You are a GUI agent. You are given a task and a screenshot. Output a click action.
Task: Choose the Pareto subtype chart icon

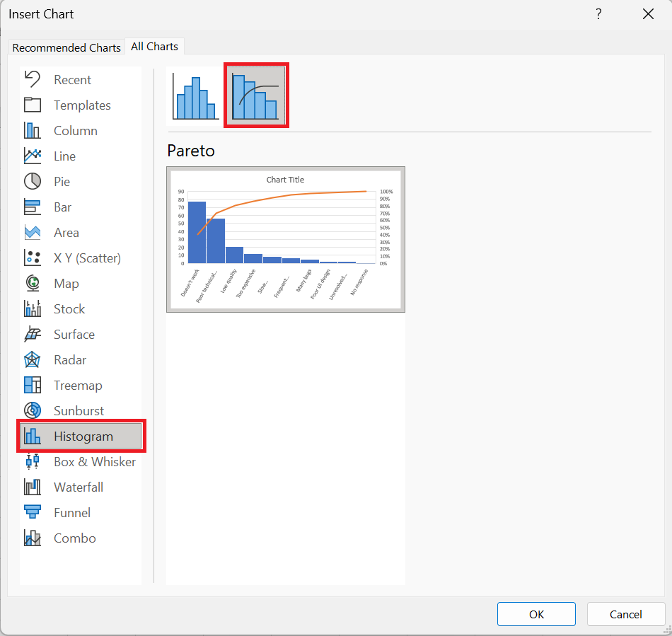[x=256, y=95]
